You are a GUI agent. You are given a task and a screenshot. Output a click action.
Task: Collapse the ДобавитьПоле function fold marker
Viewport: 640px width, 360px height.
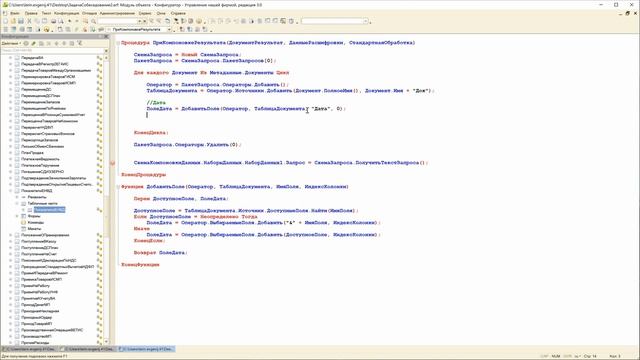pos(118,187)
